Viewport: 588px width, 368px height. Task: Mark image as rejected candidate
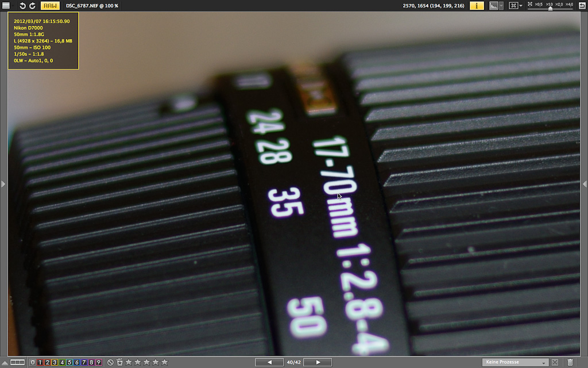point(119,362)
